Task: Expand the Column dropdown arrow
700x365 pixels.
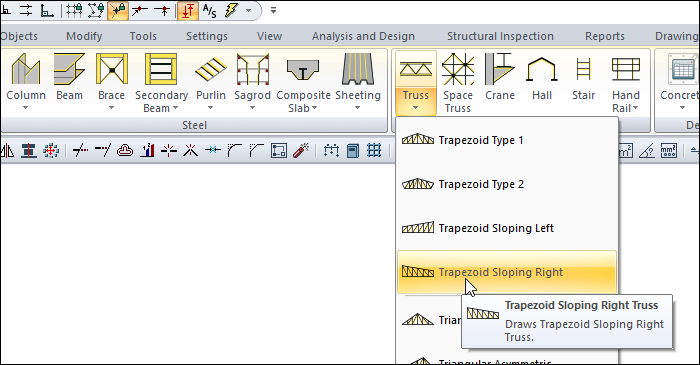Action: point(25,108)
